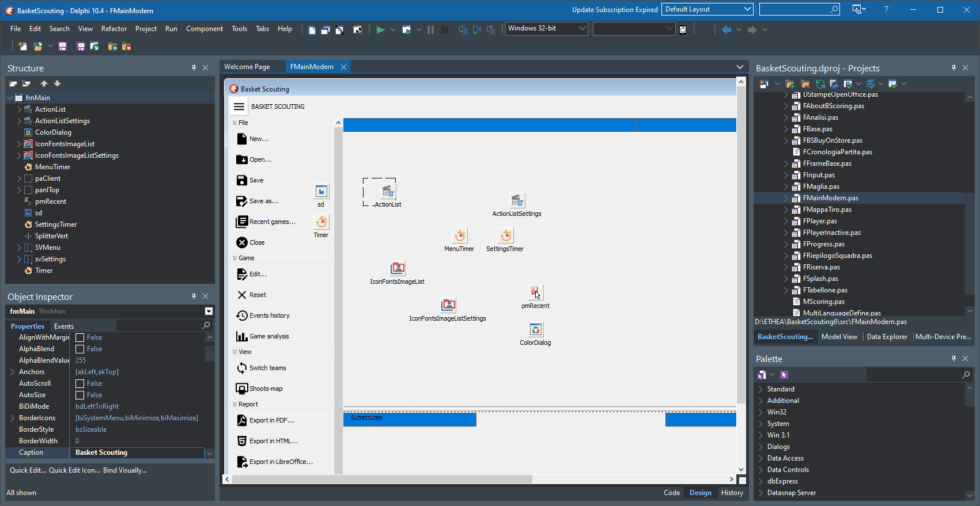Viewport: 980px width, 506px height.
Task: Select the ActionListSettings component icon on form
Action: coord(517,200)
